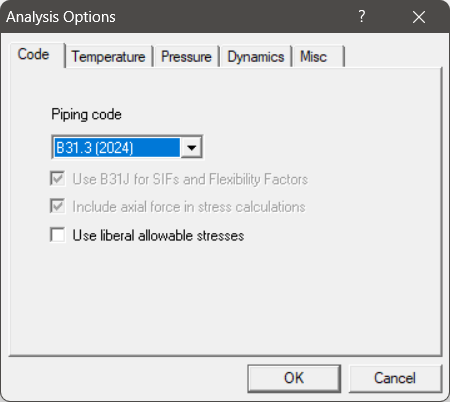Go to the Dynamics tab
The image size is (450, 402).
(256, 56)
